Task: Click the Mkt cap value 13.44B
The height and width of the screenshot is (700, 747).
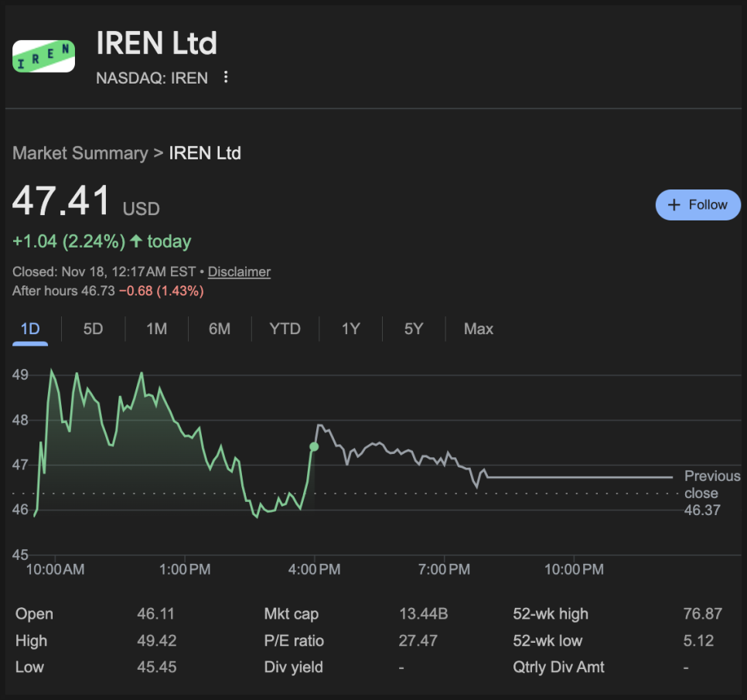Action: pyautogui.click(x=423, y=614)
